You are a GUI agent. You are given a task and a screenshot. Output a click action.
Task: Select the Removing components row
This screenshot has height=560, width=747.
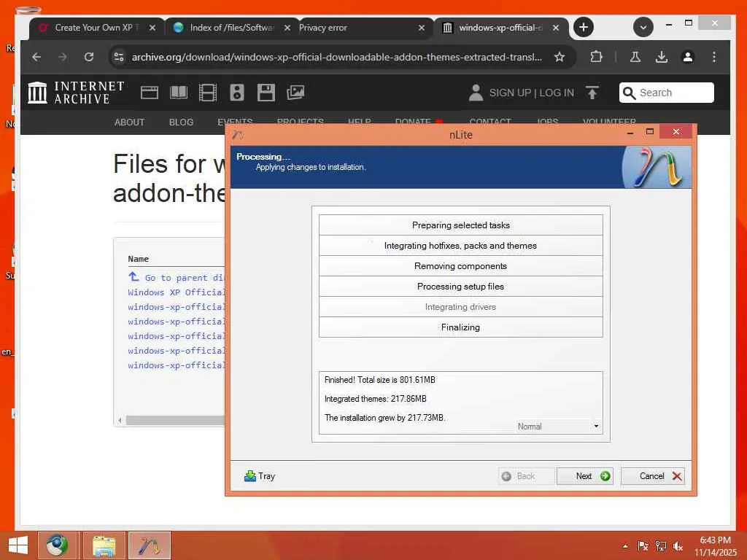(461, 265)
